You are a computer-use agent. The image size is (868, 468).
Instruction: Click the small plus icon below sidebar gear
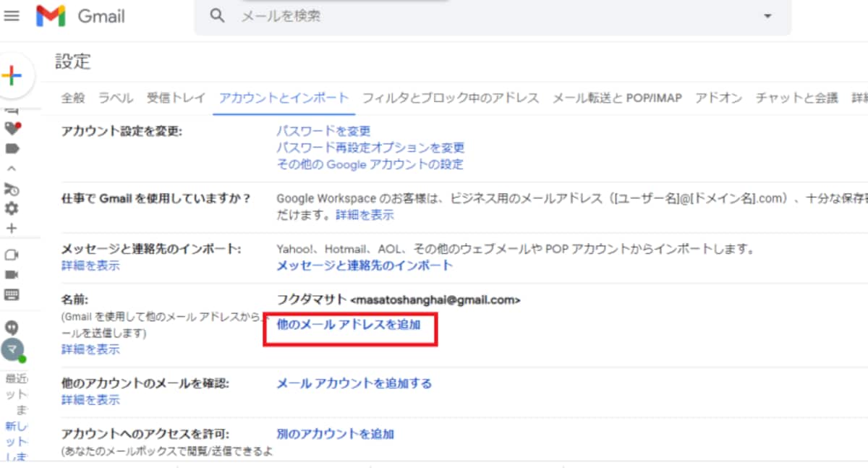[12, 228]
